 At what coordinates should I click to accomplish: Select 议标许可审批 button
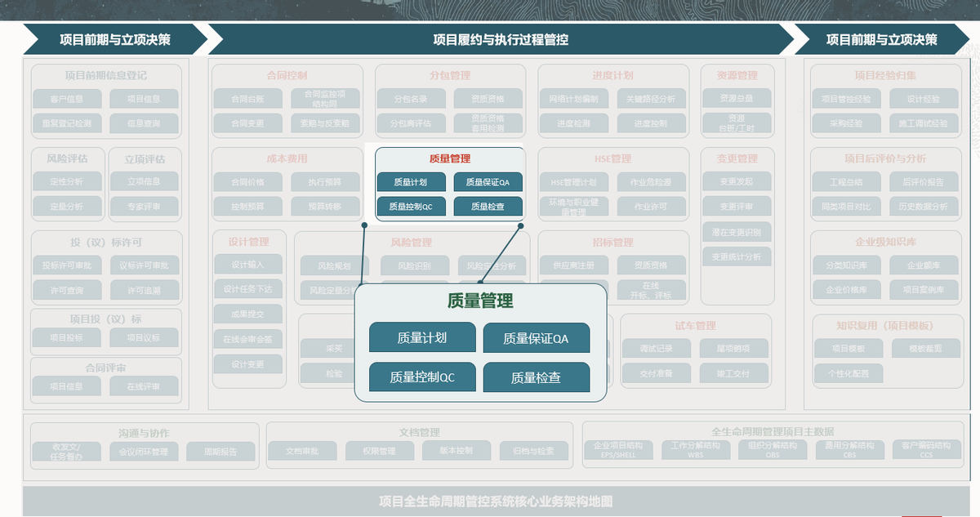[144, 265]
